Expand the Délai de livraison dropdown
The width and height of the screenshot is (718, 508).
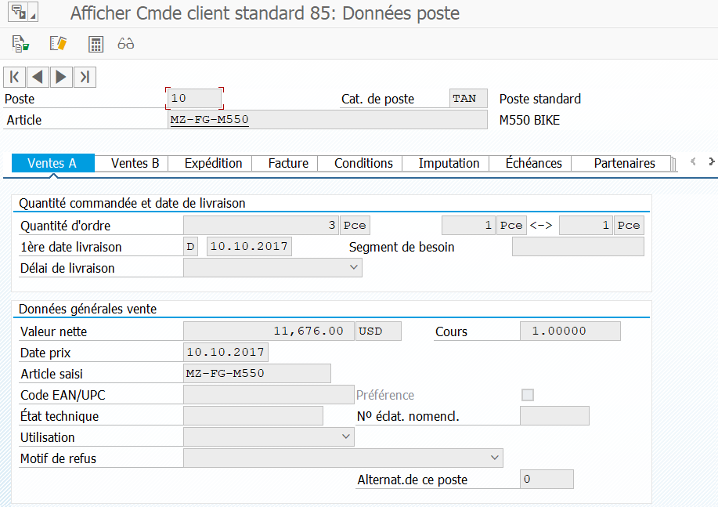coord(354,268)
